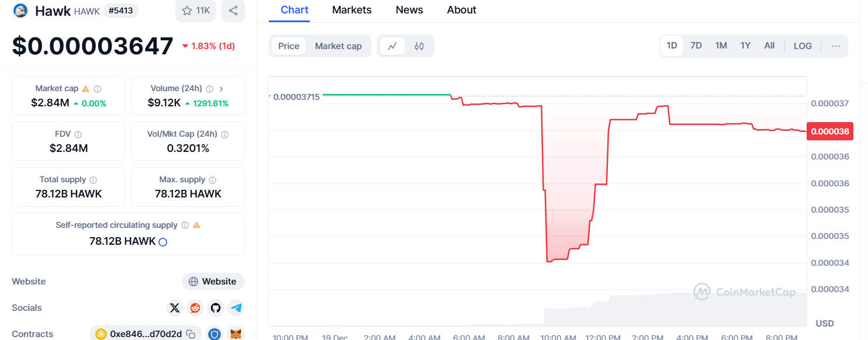Select the Market cap chart toggle

click(338, 46)
